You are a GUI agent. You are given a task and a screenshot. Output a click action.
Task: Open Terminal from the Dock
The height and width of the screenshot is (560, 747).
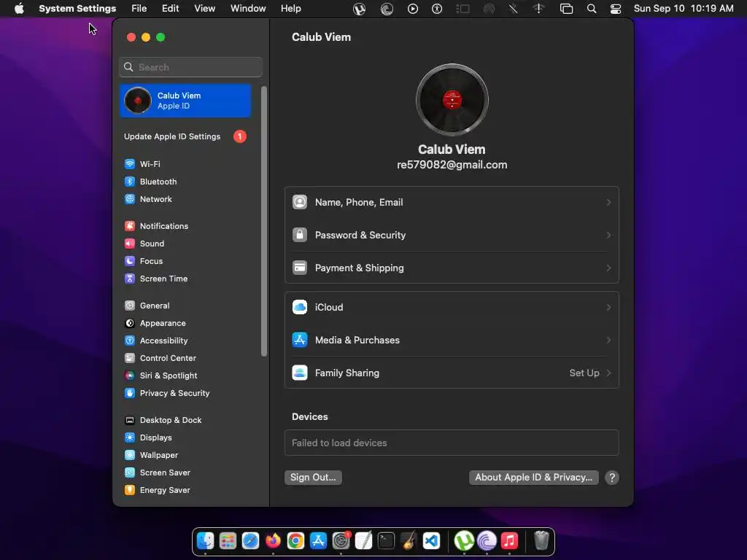(386, 541)
